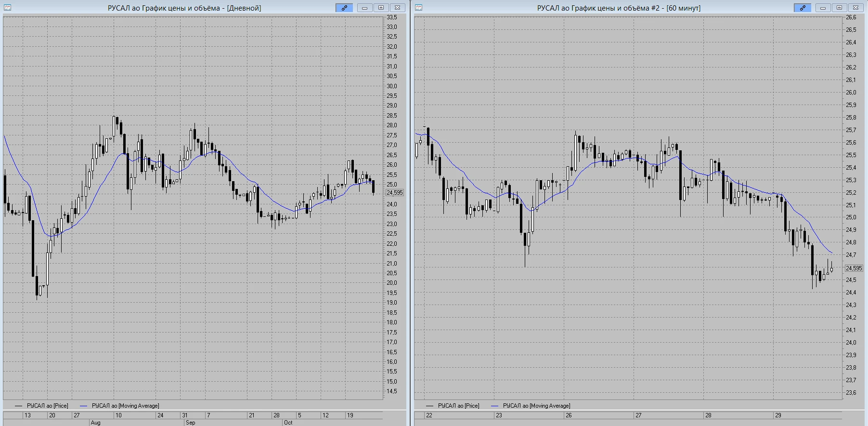Click date 13 on the daily chart time axis

27,415
